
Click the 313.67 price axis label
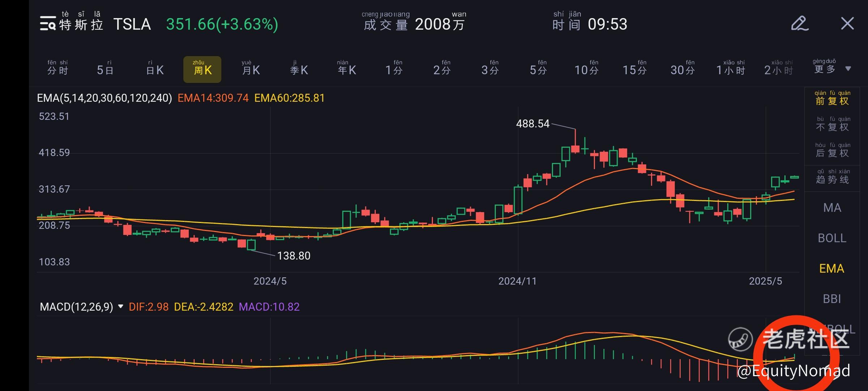[54, 189]
